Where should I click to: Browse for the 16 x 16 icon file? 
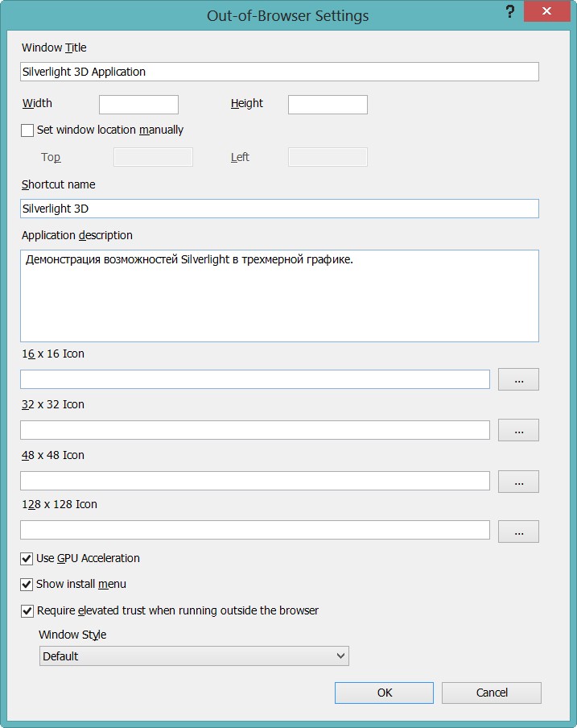pyautogui.click(x=518, y=379)
